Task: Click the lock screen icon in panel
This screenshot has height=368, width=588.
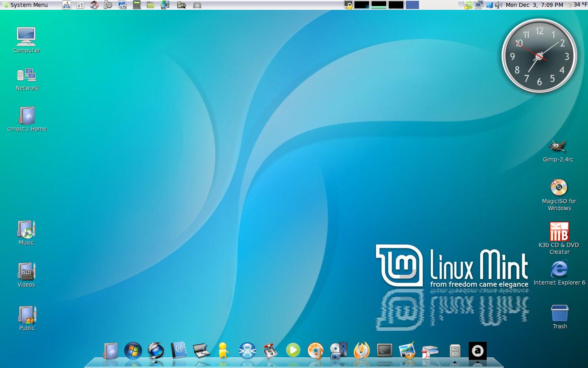Action: [x=348, y=5]
